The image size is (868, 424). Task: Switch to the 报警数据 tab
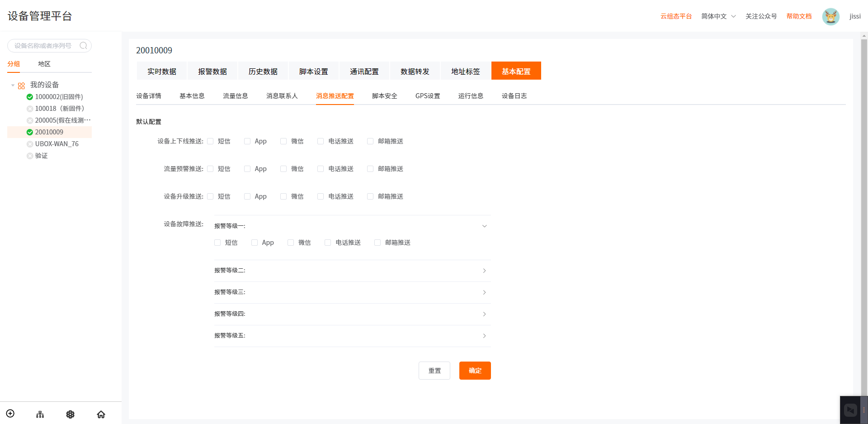tap(212, 71)
